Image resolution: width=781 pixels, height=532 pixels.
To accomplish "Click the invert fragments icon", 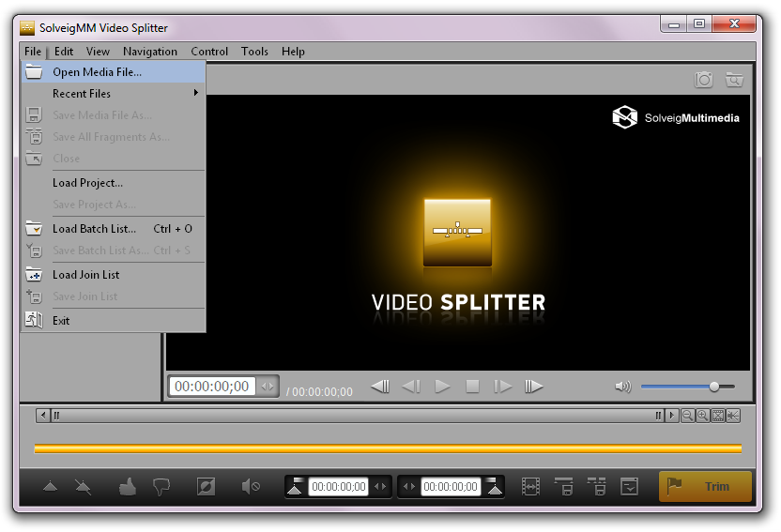I will 206,486.
